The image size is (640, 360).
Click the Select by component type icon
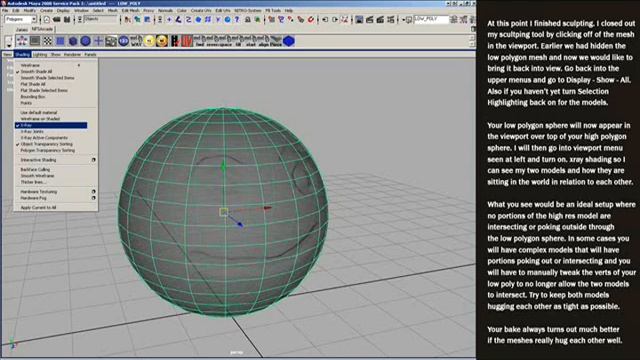pyautogui.click(x=147, y=19)
